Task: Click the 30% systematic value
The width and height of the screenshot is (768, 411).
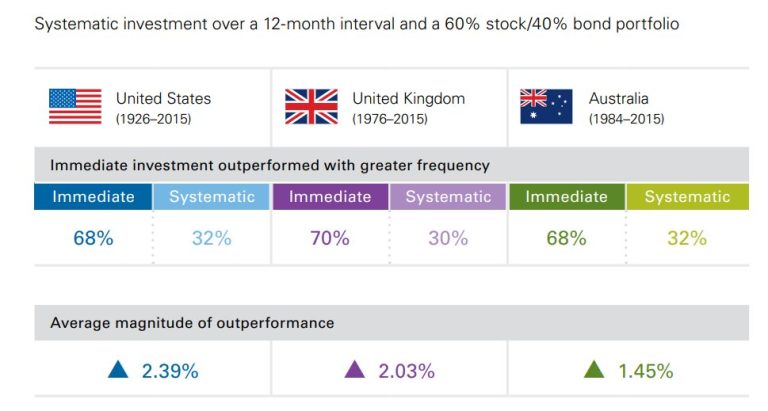Action: (448, 238)
